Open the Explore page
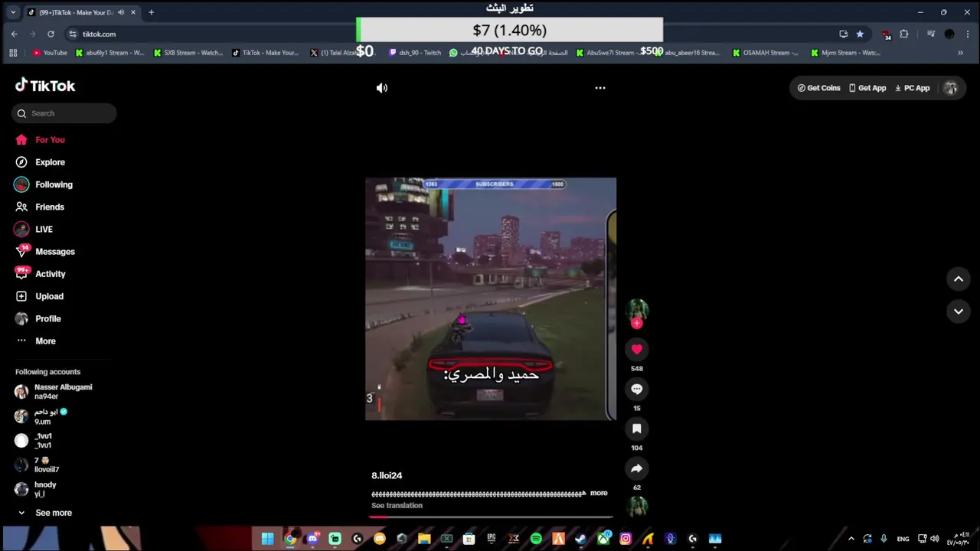 41,162
